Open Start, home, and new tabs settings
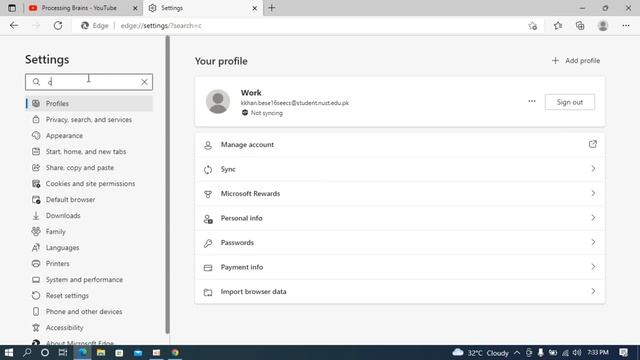This screenshot has height=360, width=640. (89, 151)
